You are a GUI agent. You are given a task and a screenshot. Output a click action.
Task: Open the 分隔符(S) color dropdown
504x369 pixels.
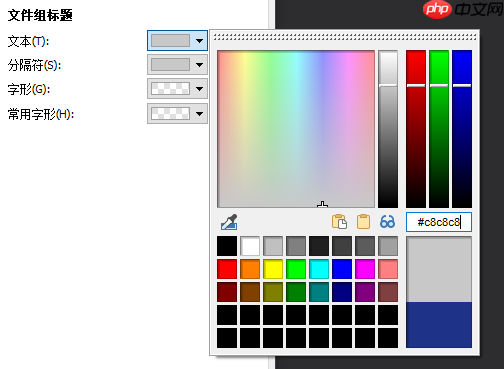(177, 65)
